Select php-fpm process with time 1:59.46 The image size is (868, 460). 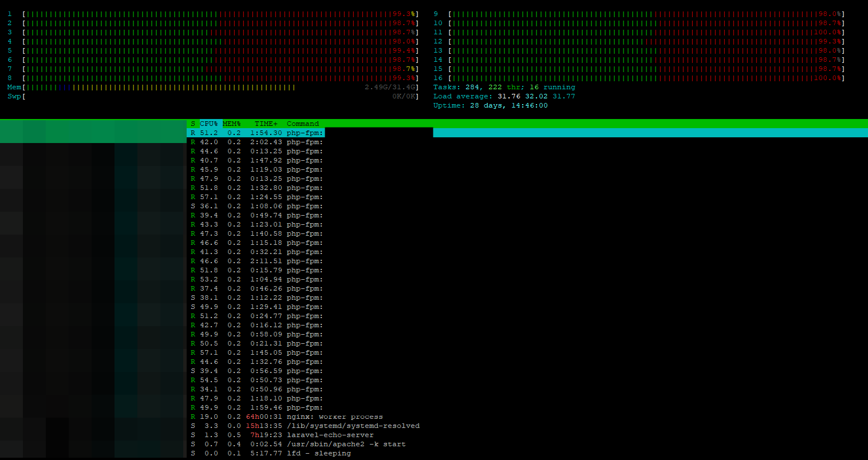coord(305,408)
